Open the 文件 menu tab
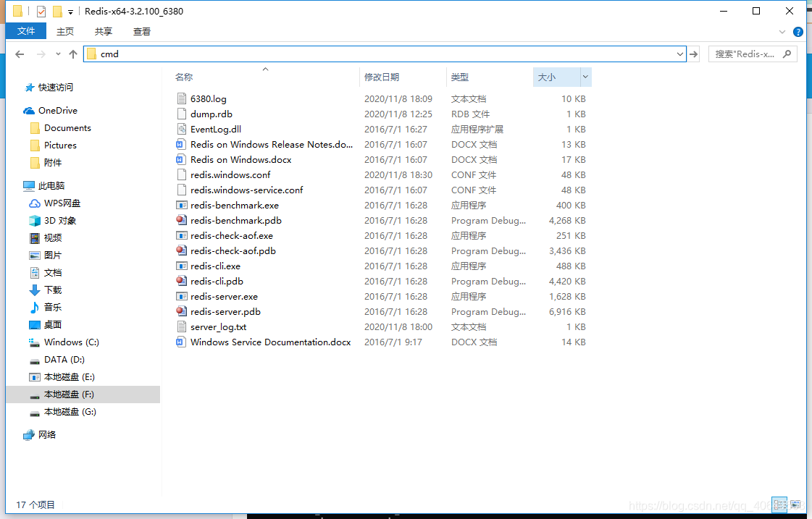This screenshot has width=812, height=519. coord(26,31)
